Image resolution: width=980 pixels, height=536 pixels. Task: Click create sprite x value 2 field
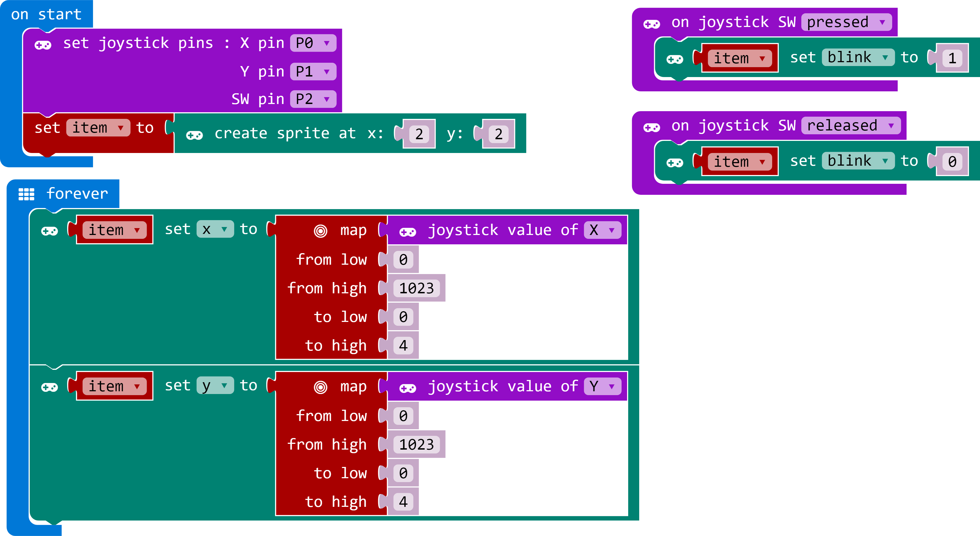[x=419, y=134]
